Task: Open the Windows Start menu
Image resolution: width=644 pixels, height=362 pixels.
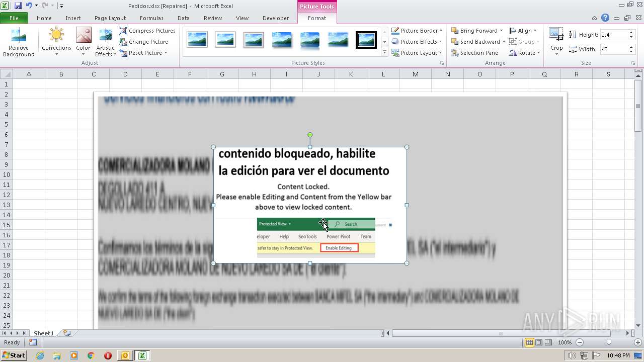Action: pyautogui.click(x=14, y=355)
